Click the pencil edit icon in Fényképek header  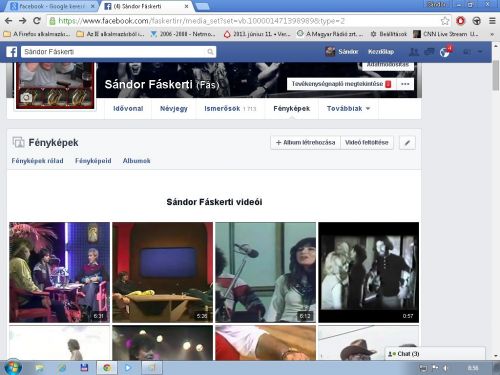pyautogui.click(x=407, y=143)
